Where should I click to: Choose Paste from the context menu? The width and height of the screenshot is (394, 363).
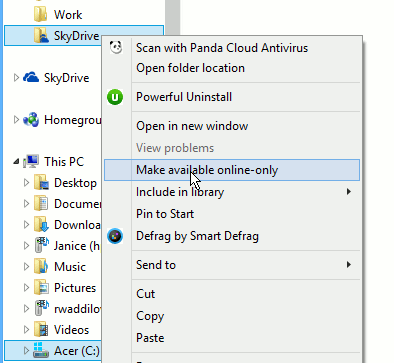pos(232,338)
